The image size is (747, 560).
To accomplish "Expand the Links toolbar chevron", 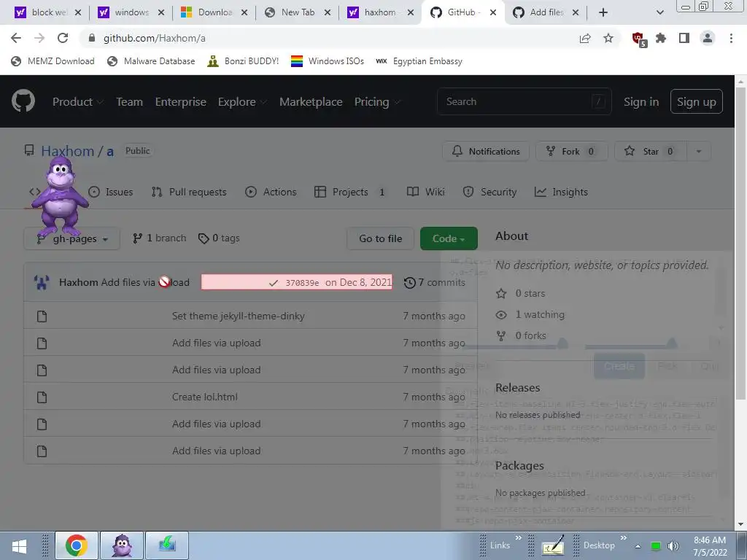I will click(519, 538).
